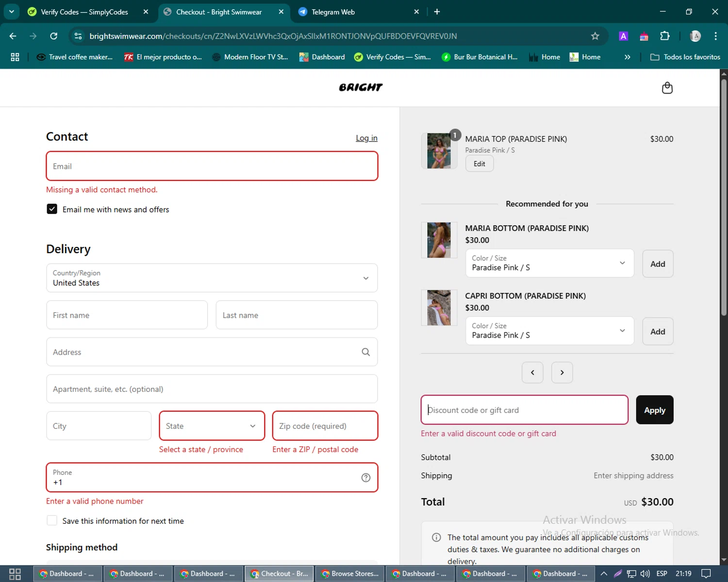Open the Bur Bur Botanical bookmark
The image size is (728, 582).
(x=480, y=57)
